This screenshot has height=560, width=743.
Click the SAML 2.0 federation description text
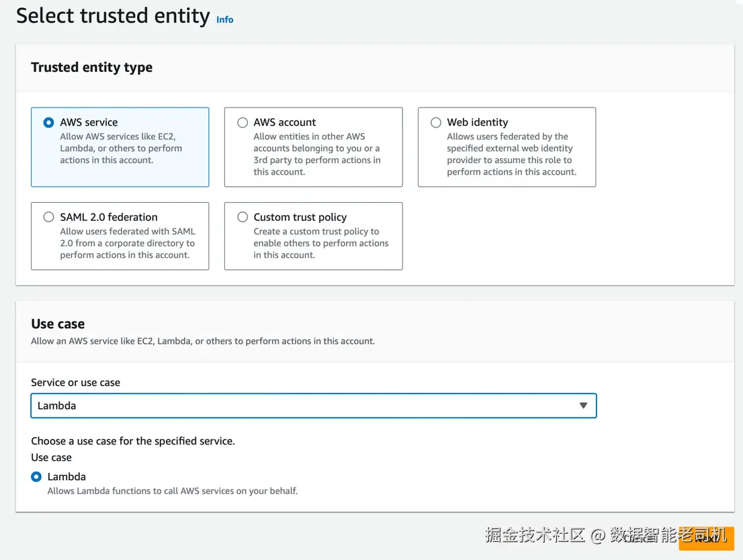128,243
